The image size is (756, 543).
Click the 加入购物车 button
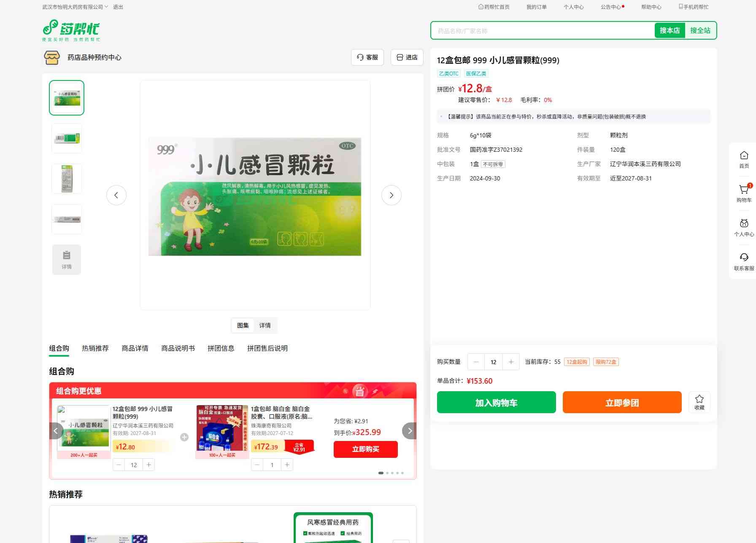(496, 402)
